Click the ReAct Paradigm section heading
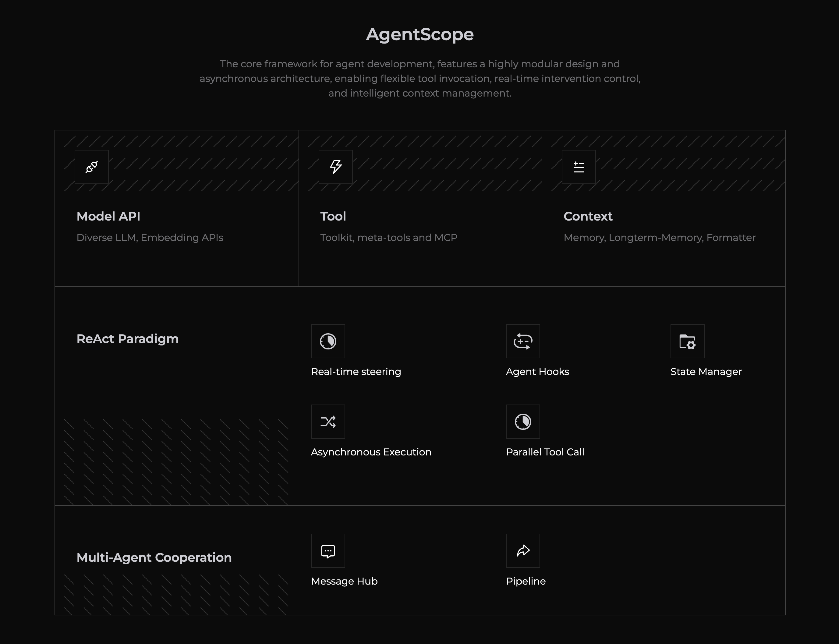This screenshot has height=644, width=839. 127,339
